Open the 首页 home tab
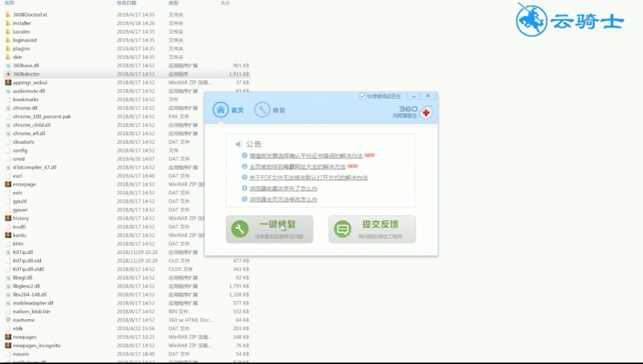 point(228,110)
